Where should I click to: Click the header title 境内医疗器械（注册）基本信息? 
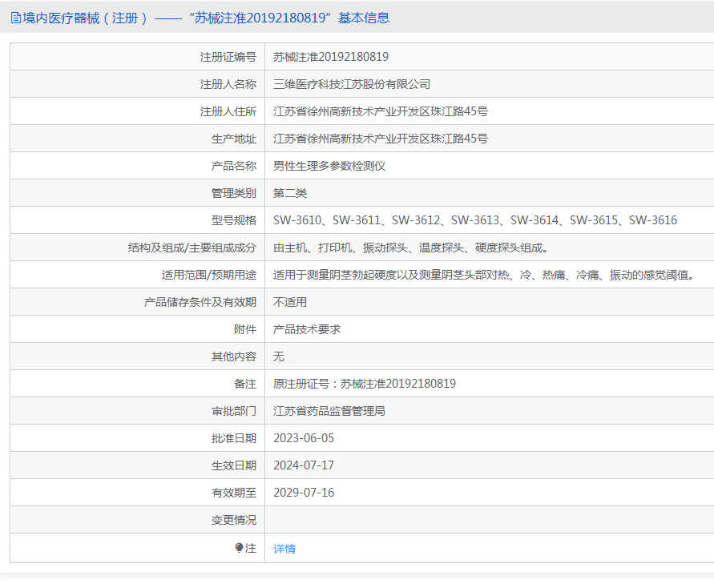coord(206,18)
